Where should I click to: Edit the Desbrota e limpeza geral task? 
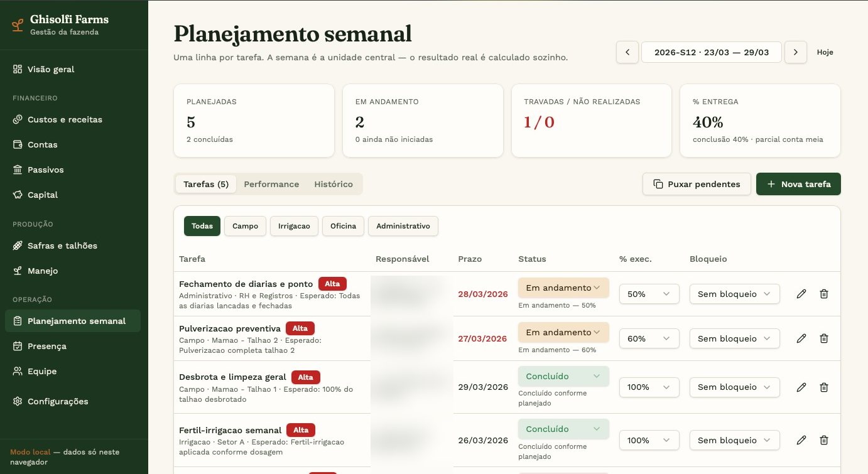[x=801, y=387]
